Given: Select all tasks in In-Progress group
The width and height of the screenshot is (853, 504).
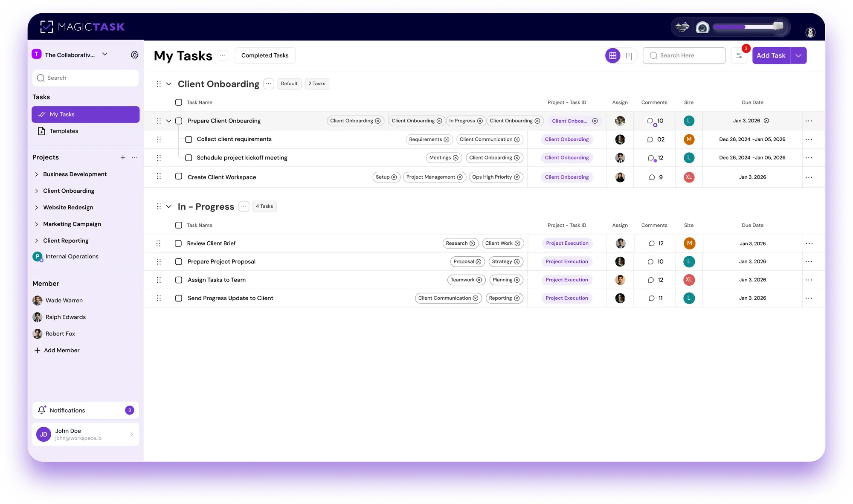Looking at the screenshot, I should (179, 225).
